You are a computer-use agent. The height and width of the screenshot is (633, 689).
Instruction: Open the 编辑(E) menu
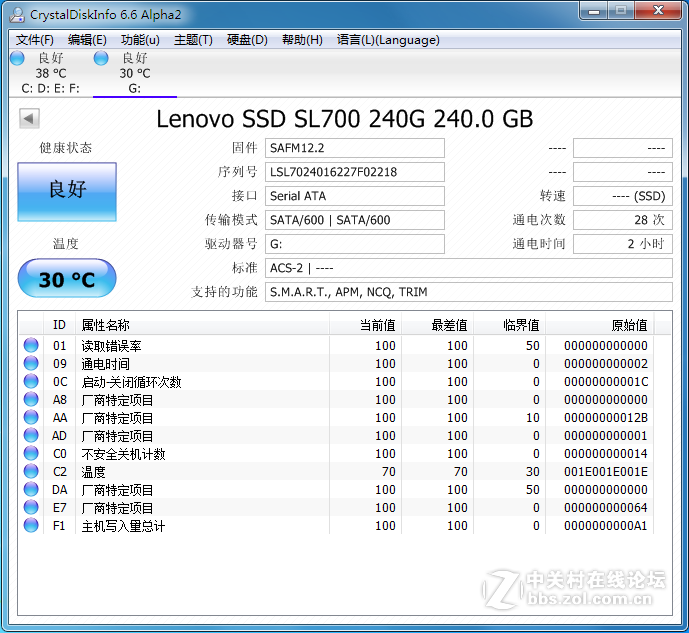[87, 40]
